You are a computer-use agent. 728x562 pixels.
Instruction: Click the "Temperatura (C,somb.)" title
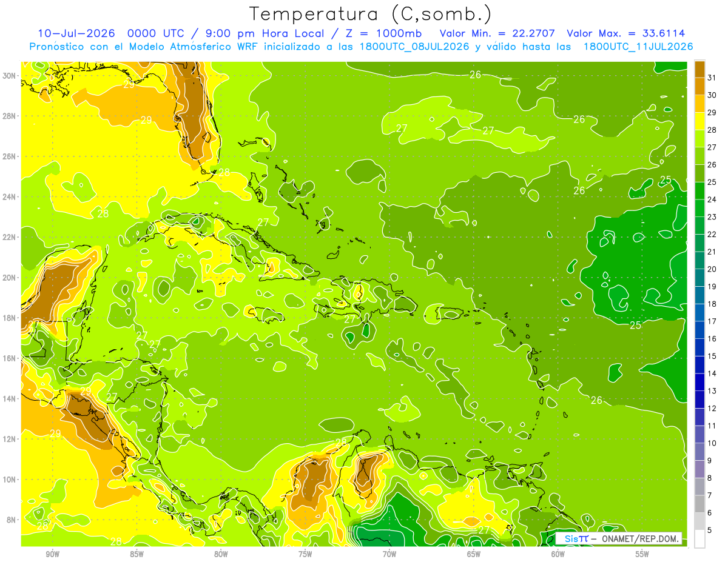(371, 14)
